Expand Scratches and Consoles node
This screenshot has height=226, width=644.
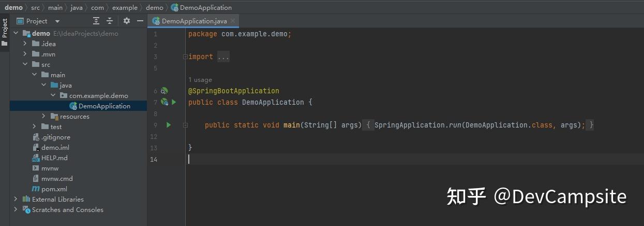16,209
